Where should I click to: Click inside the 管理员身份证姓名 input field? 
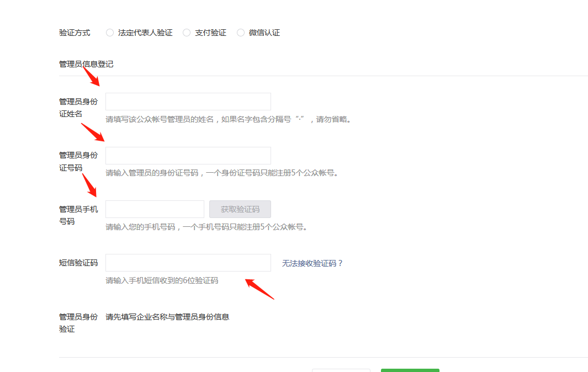click(188, 101)
